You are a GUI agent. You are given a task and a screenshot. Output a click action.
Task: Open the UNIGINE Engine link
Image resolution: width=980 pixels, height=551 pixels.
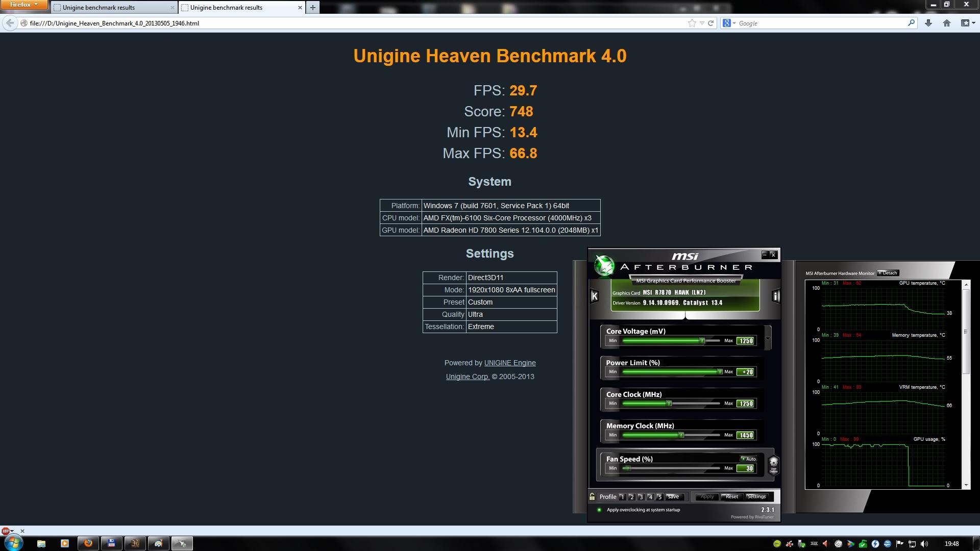tap(510, 363)
